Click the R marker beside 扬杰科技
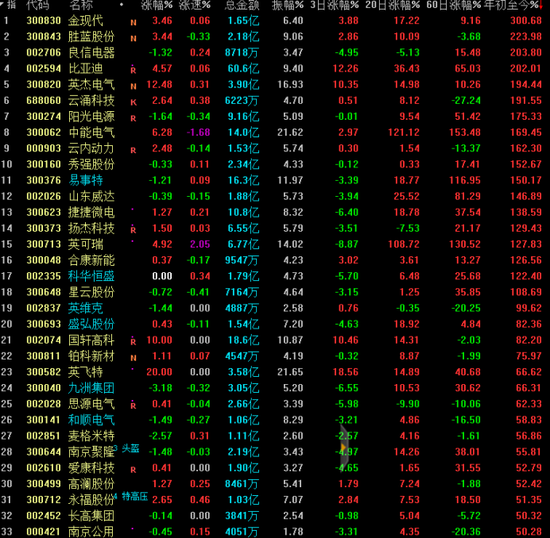Viewport: 550px width, 538px height. tap(133, 229)
